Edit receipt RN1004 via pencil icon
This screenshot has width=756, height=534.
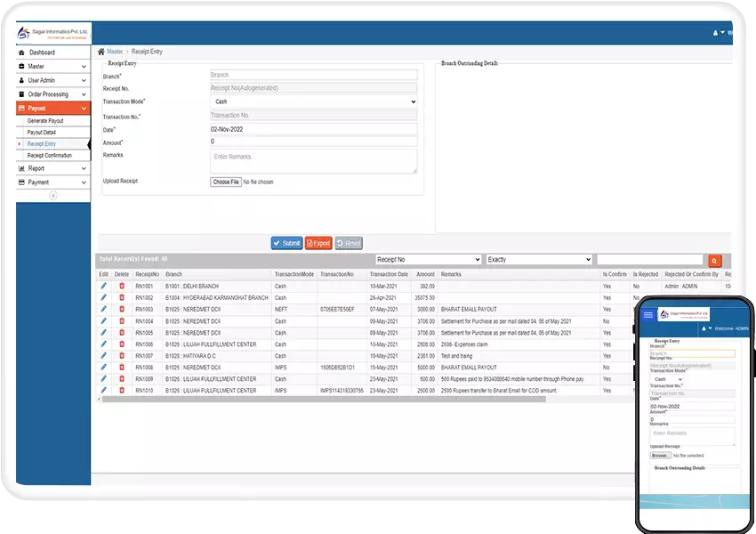pyautogui.click(x=103, y=320)
